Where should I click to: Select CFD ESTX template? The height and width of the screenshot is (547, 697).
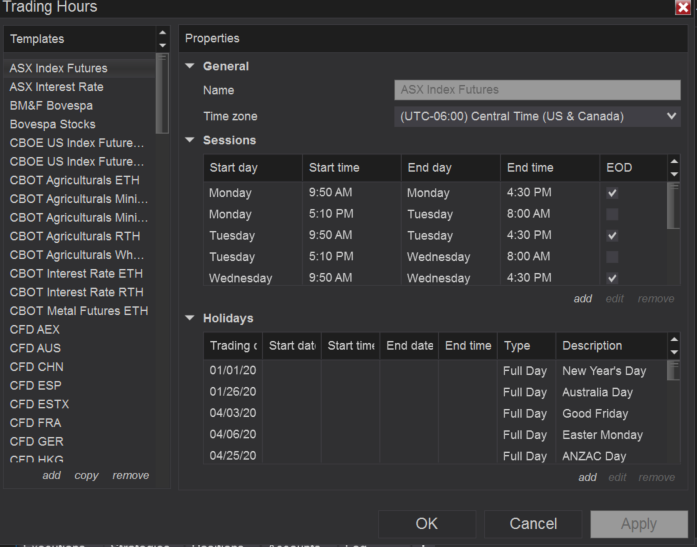click(80, 404)
